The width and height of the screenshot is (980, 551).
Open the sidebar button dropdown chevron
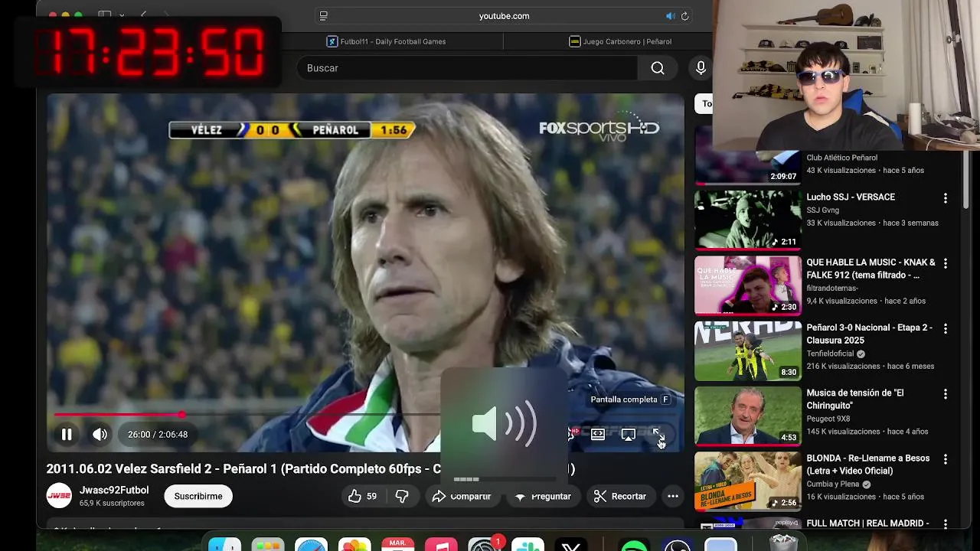[x=122, y=15]
